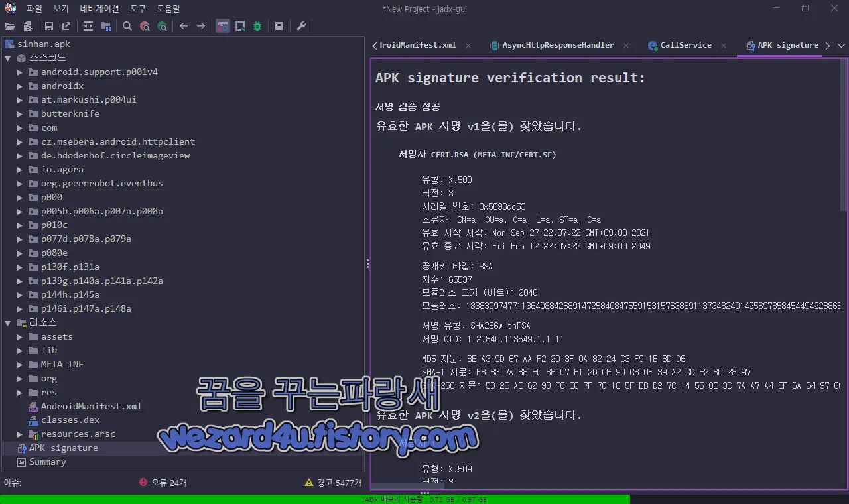Switch to AndroidManifest.xml tab

(x=417, y=46)
